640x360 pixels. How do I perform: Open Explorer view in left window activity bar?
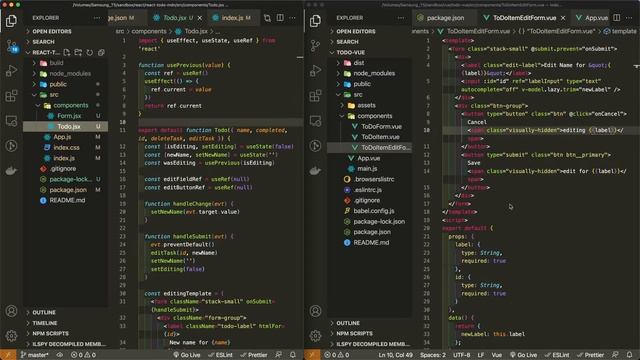[x=11, y=21]
